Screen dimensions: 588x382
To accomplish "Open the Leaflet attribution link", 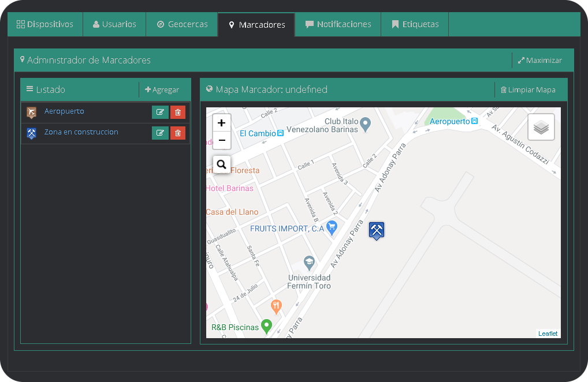I will [x=548, y=334].
